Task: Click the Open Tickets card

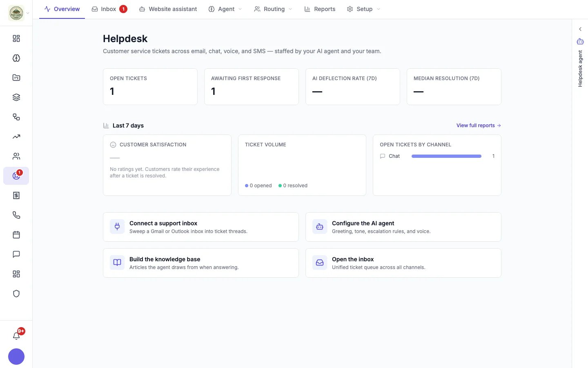Action: (150, 87)
